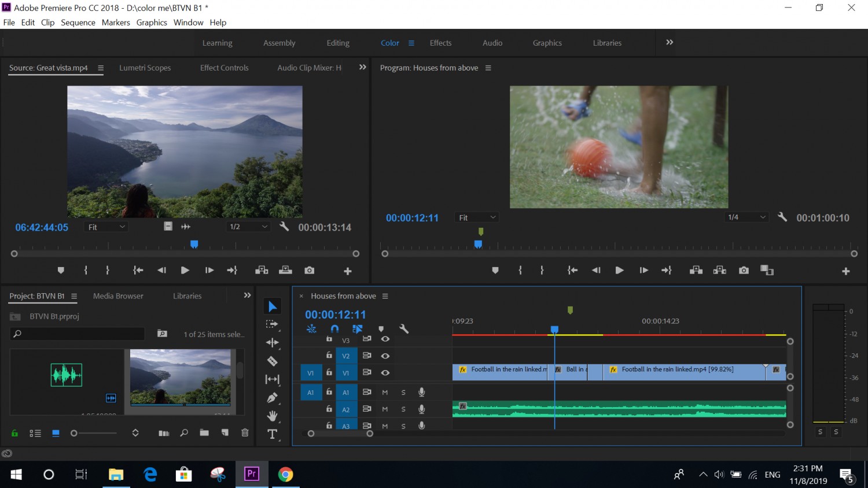Select the Slip tool
Viewport: 868px width, 488px height.
(x=273, y=379)
